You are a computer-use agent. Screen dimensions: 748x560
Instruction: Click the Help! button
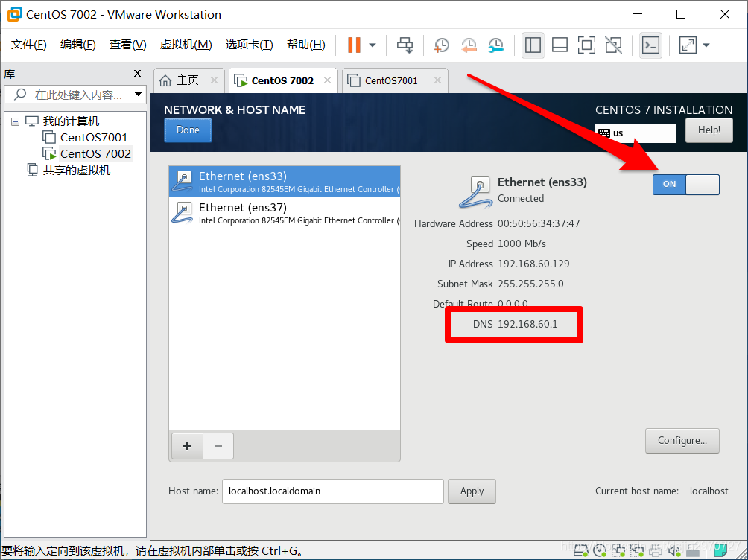[709, 130]
